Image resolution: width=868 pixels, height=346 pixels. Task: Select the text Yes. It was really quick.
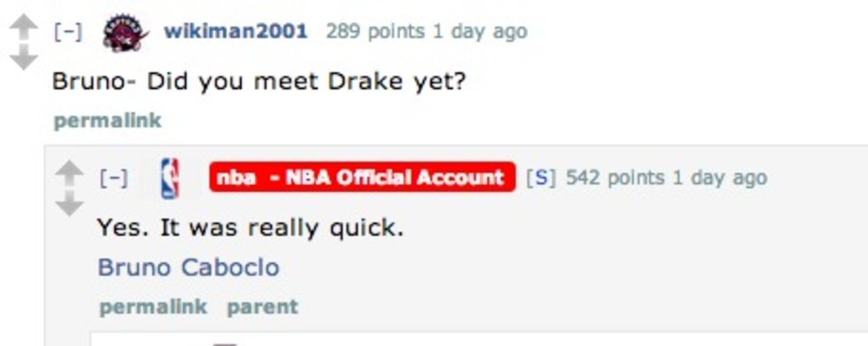(x=250, y=228)
